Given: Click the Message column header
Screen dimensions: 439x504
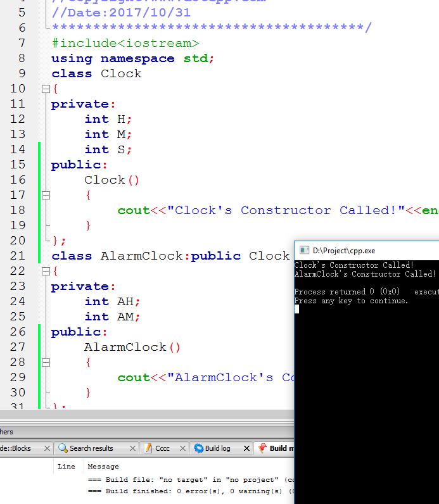Looking at the screenshot, I should pyautogui.click(x=103, y=466).
